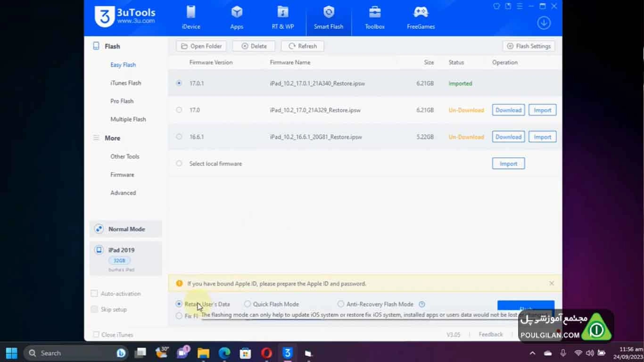The width and height of the screenshot is (644, 362).
Task: Open the Windows Start menu
Action: click(11, 353)
